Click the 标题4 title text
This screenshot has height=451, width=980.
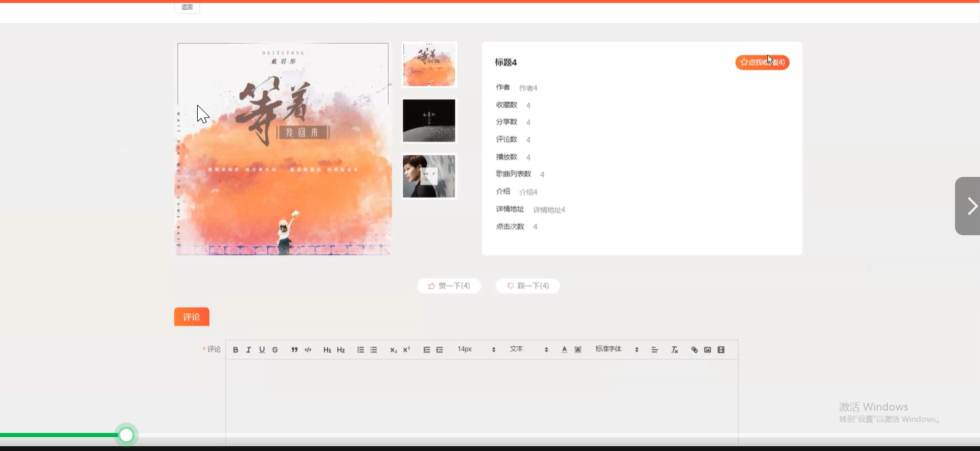(x=506, y=62)
